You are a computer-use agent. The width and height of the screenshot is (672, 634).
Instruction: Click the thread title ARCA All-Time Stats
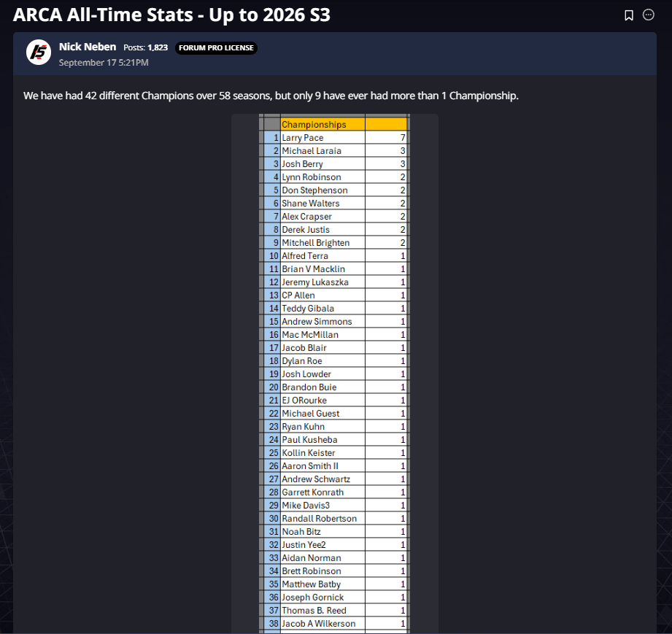[x=172, y=15]
